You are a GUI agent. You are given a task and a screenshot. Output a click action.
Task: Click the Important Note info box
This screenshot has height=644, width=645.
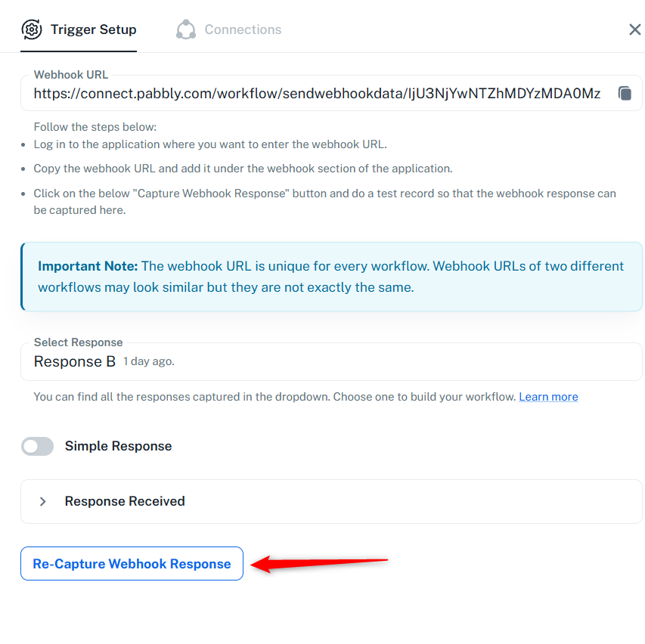pyautogui.click(x=331, y=277)
